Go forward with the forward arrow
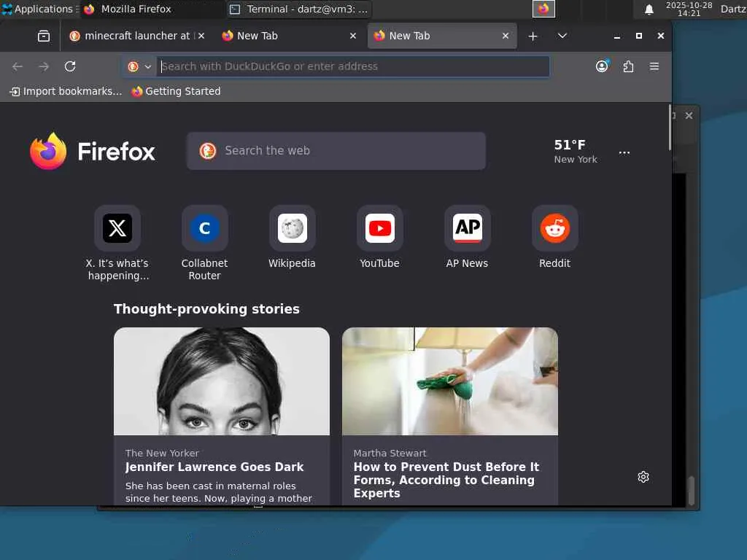The height and width of the screenshot is (560, 747). pos(44,66)
